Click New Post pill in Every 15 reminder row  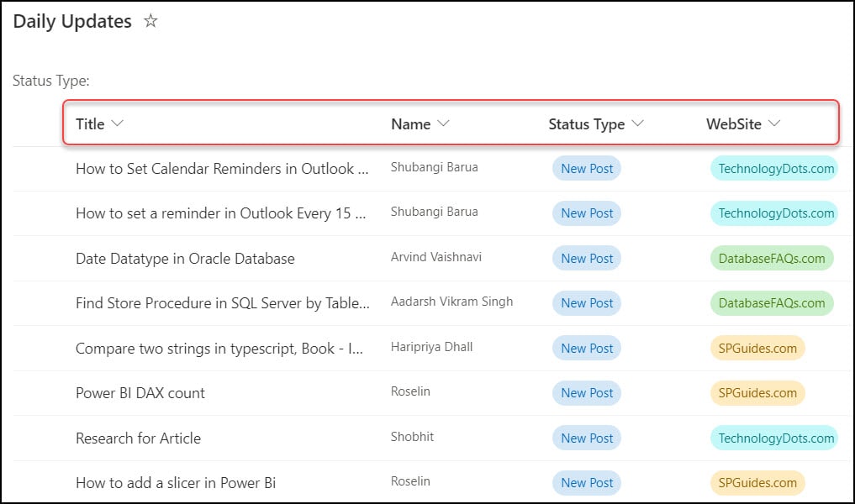[587, 213]
